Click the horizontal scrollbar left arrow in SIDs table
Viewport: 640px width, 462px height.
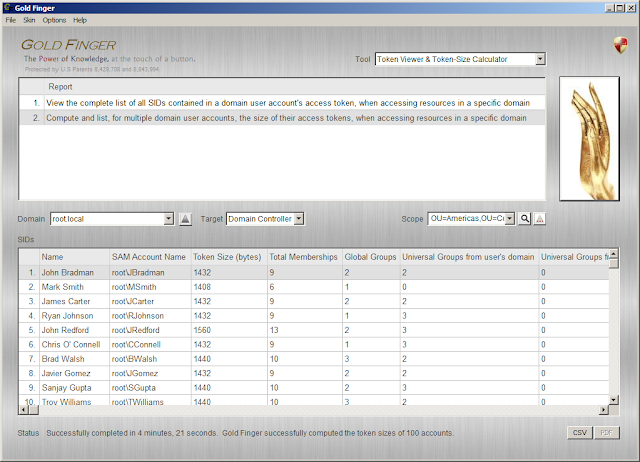point(24,410)
